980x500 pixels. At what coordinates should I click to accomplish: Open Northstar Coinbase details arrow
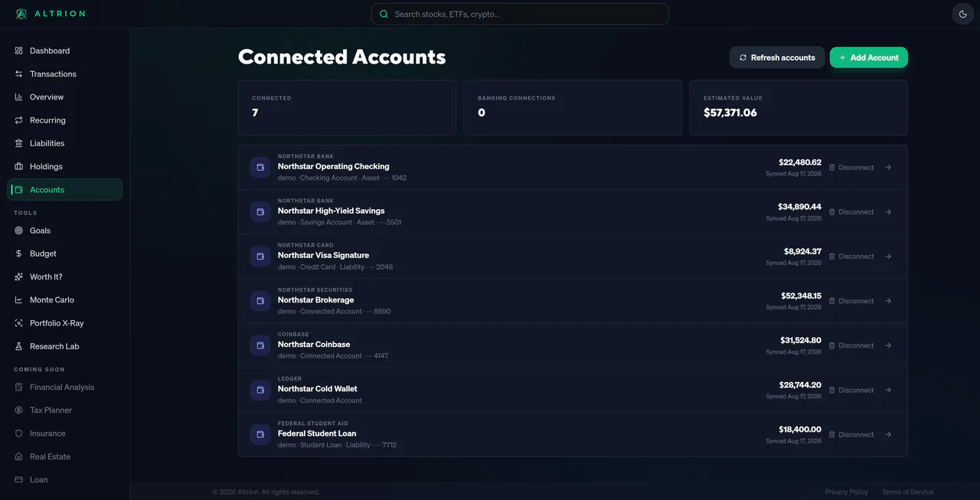[x=888, y=345]
